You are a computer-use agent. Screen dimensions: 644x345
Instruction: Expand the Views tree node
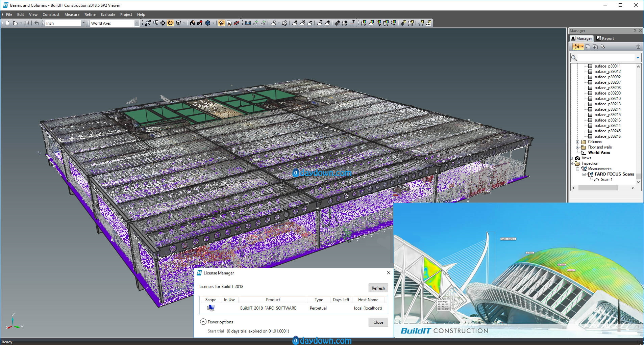coord(572,158)
